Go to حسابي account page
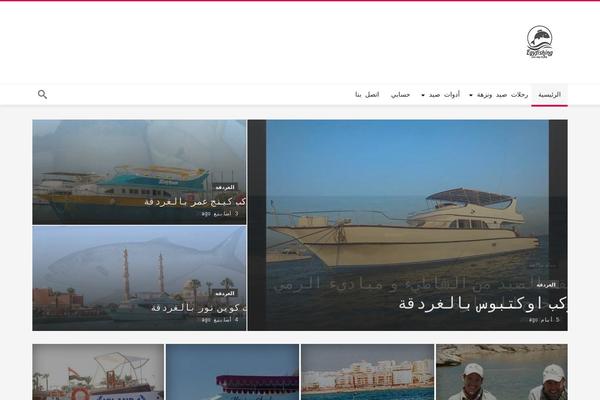 tap(400, 95)
